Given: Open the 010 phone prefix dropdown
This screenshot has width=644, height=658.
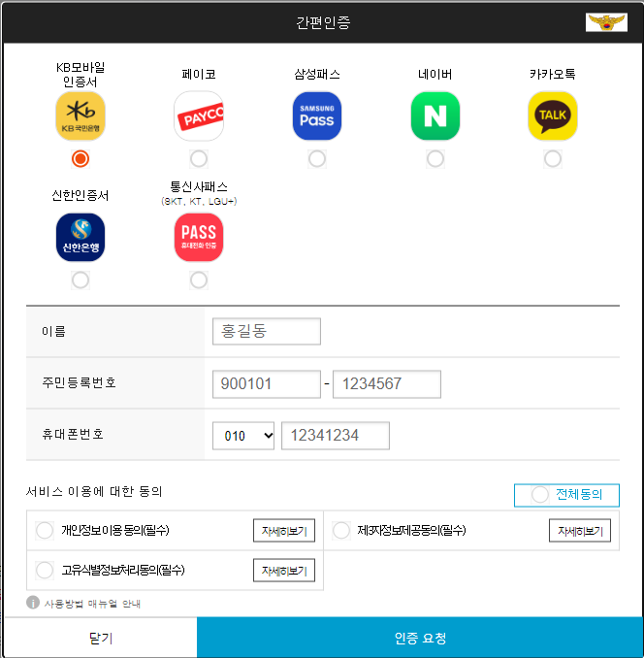Looking at the screenshot, I should click(243, 436).
